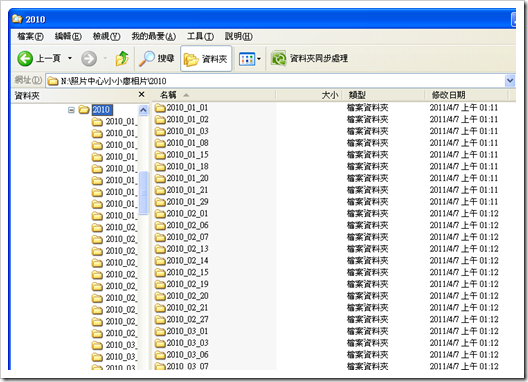Select the 2010_02_15 folder icon
The height and width of the screenshot is (382, 528).
(160, 273)
